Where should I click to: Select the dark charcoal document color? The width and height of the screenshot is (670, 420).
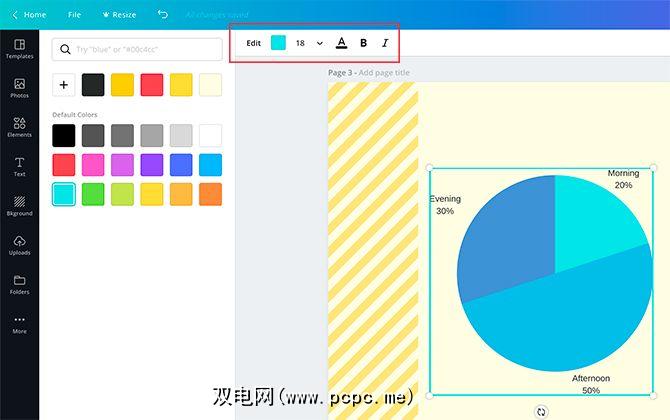93,85
